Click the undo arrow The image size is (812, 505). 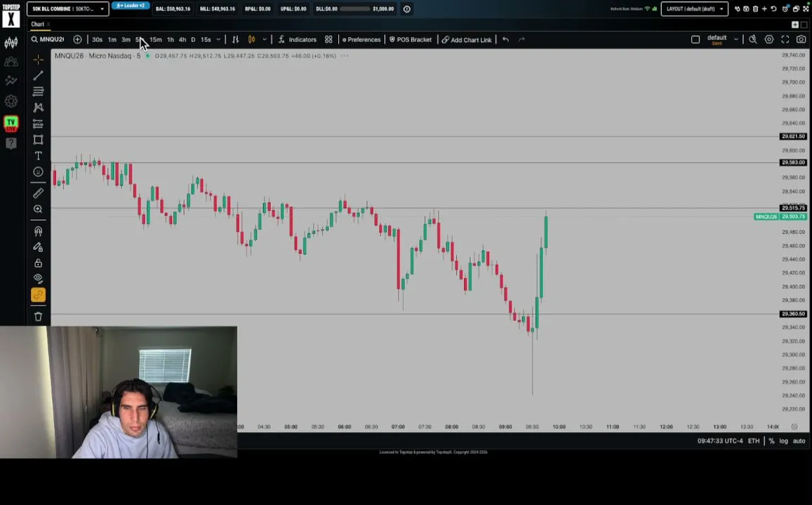505,39
